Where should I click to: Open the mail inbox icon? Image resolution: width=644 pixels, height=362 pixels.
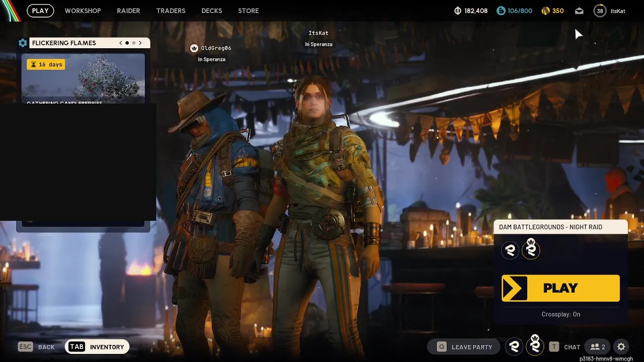pos(579,11)
